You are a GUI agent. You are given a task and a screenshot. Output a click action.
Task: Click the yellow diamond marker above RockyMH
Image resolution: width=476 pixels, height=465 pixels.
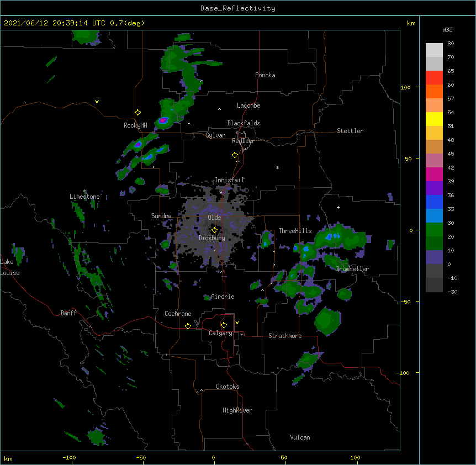[138, 113]
